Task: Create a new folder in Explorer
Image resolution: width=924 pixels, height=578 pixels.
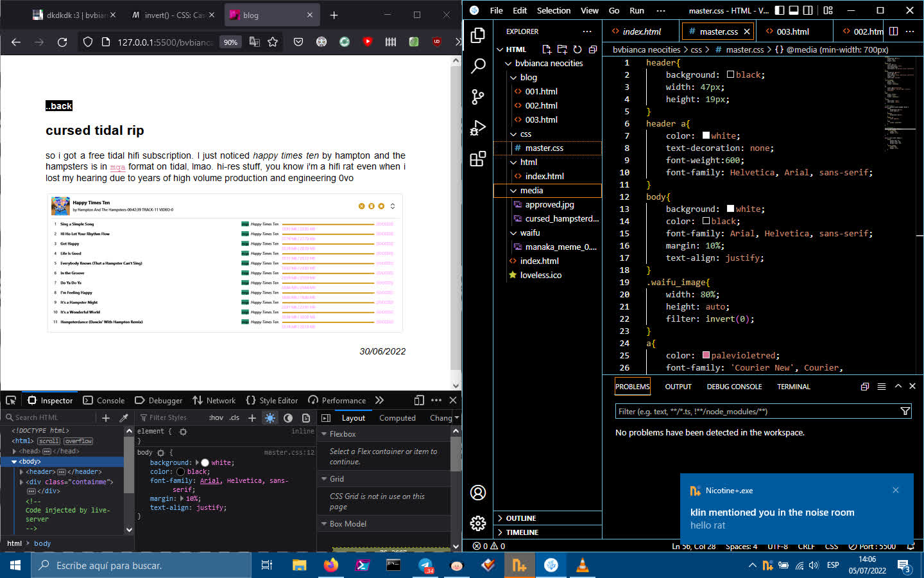Action: [562, 49]
